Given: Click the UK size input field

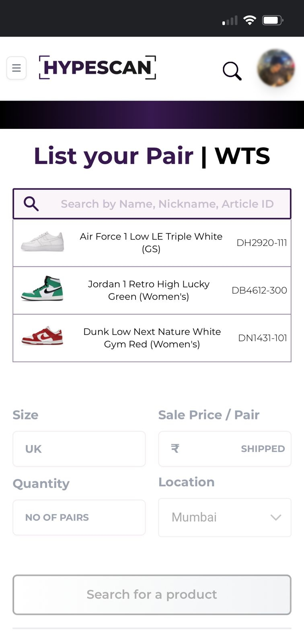Looking at the screenshot, I should tap(79, 448).
